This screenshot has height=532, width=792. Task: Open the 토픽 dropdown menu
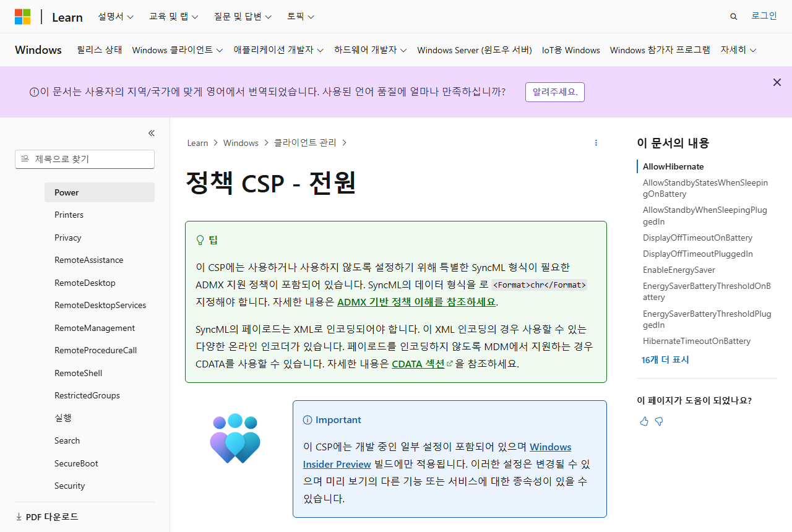point(301,17)
